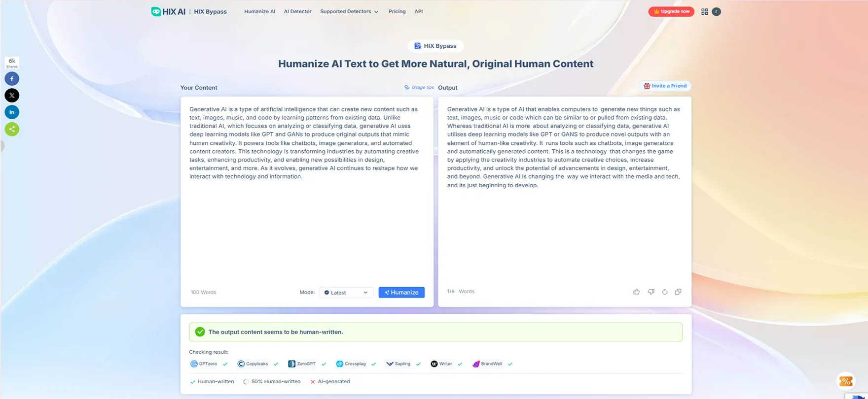The height and width of the screenshot is (399, 868).
Task: Click the Copyleaks detector icon
Action: point(241,364)
